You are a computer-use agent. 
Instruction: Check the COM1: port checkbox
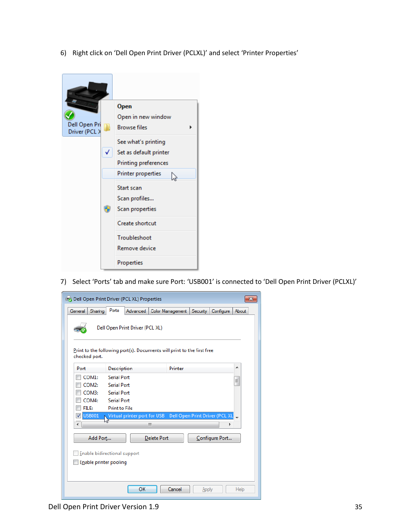pos(78,377)
